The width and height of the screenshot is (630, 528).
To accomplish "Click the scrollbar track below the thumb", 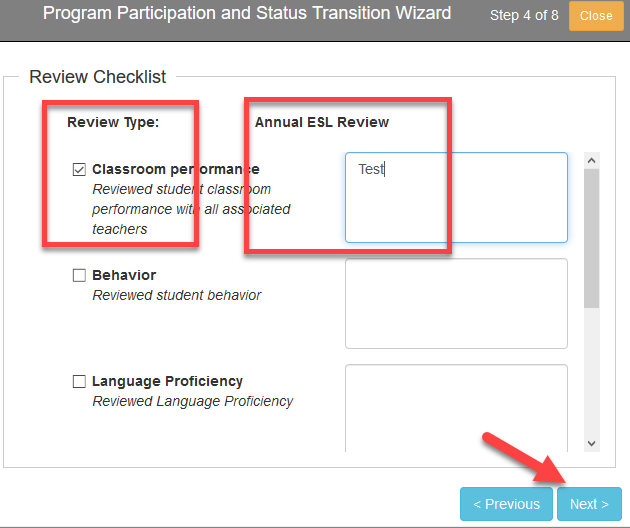I will pos(591,372).
